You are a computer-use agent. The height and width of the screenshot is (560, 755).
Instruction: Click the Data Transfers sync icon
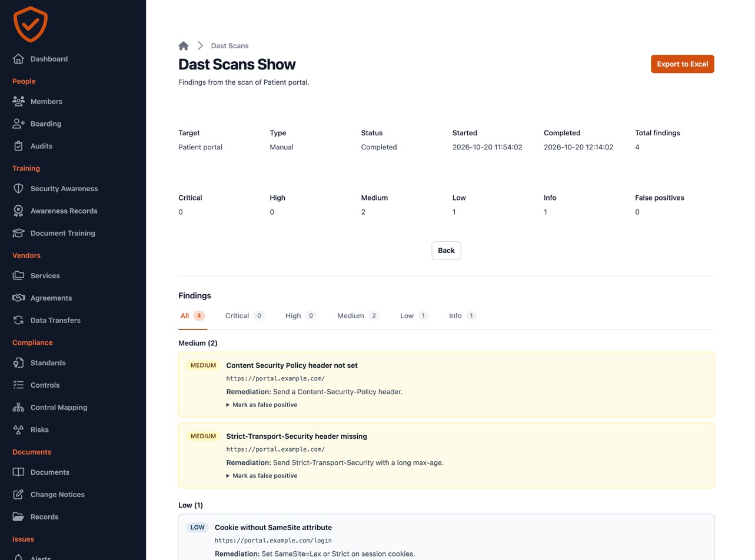pos(18,320)
